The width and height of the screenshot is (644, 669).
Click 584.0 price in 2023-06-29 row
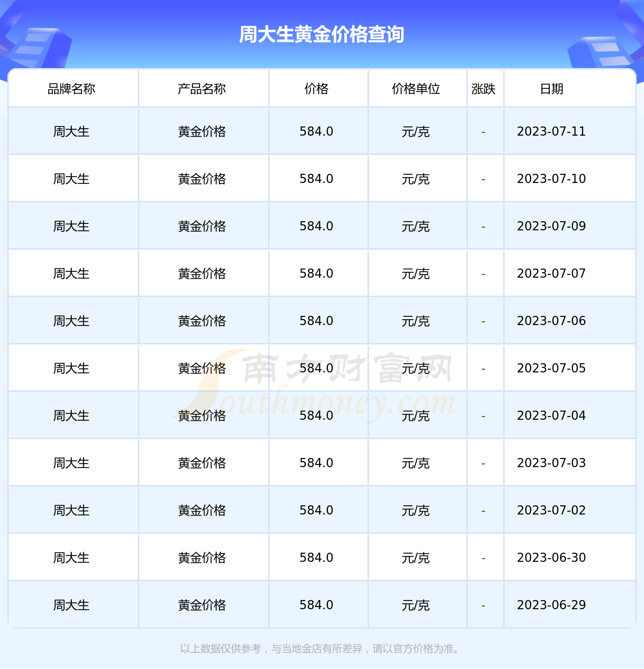click(x=316, y=605)
